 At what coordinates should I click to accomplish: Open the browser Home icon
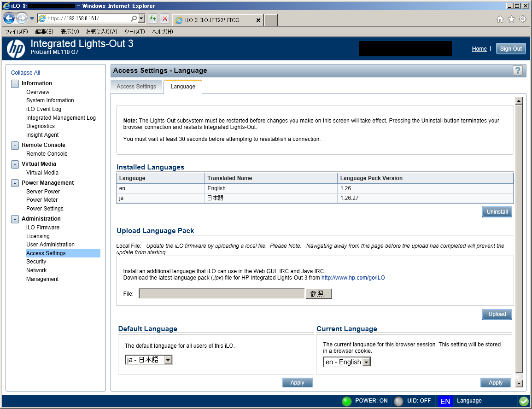pyautogui.click(x=500, y=19)
